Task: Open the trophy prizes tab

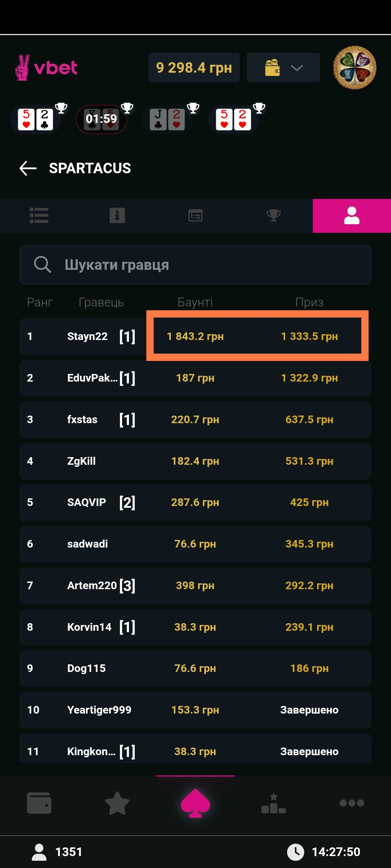Action: click(273, 216)
